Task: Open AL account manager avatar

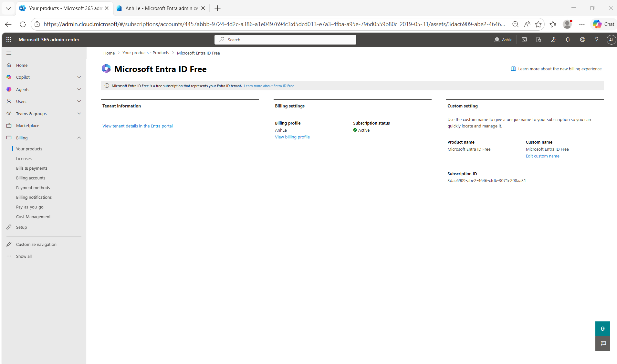Action: (x=611, y=40)
